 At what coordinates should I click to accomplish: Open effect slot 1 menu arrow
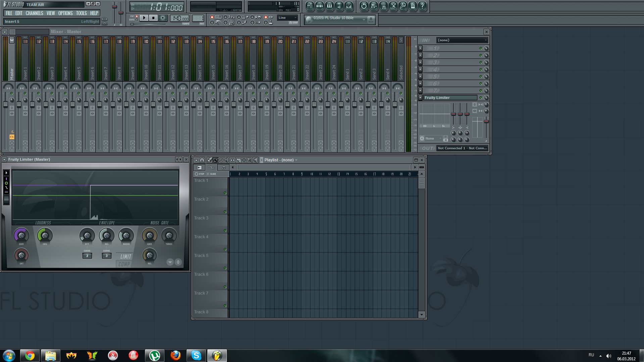(420, 48)
